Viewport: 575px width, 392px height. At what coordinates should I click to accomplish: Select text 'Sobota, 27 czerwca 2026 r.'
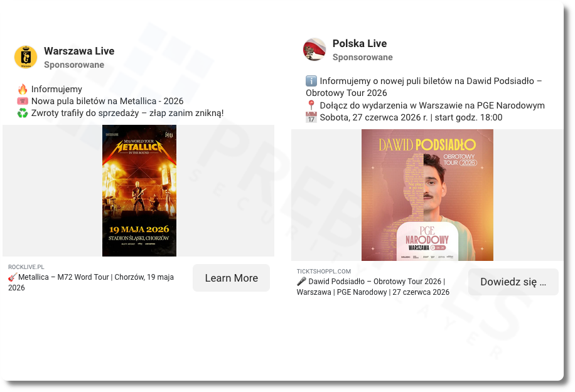click(x=373, y=118)
